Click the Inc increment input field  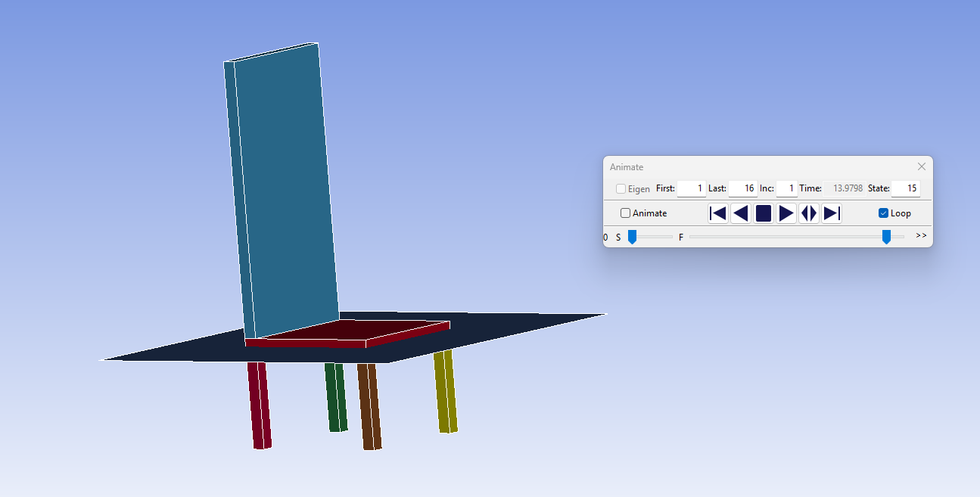(x=787, y=188)
